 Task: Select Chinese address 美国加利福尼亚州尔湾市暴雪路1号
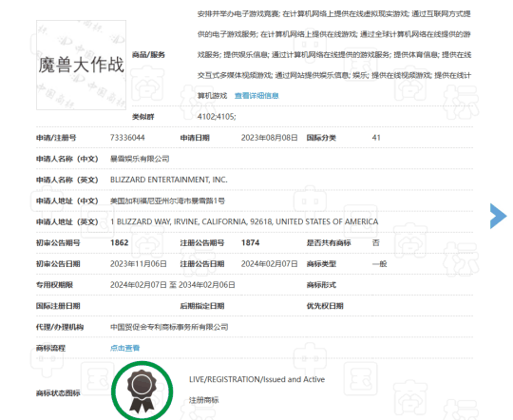[x=167, y=200]
